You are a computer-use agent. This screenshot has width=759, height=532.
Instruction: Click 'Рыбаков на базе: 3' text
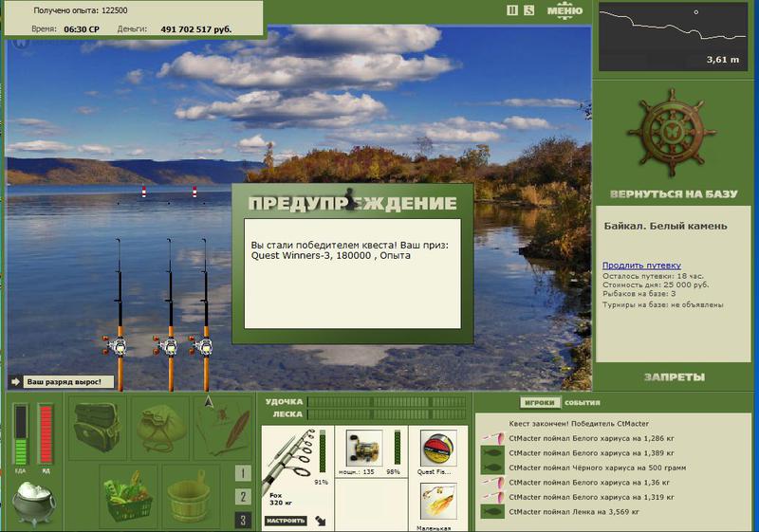(x=639, y=293)
